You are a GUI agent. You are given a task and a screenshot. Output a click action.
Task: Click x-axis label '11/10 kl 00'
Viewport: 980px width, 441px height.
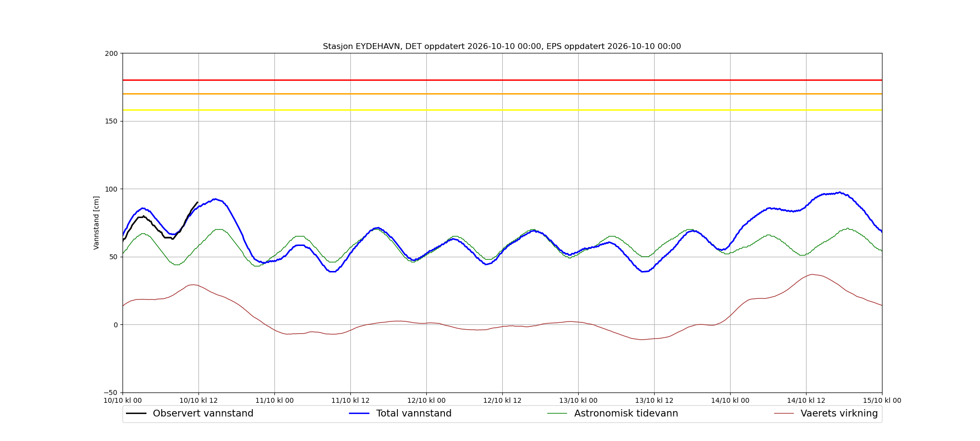tap(274, 401)
